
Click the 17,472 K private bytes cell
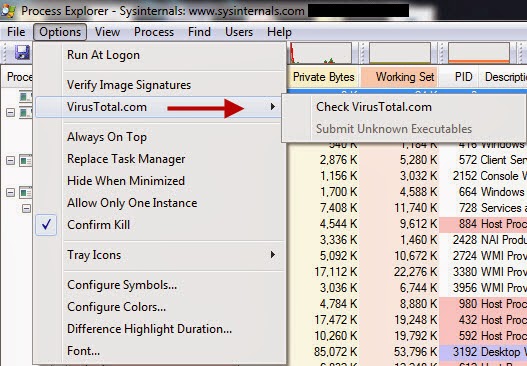coord(336,320)
